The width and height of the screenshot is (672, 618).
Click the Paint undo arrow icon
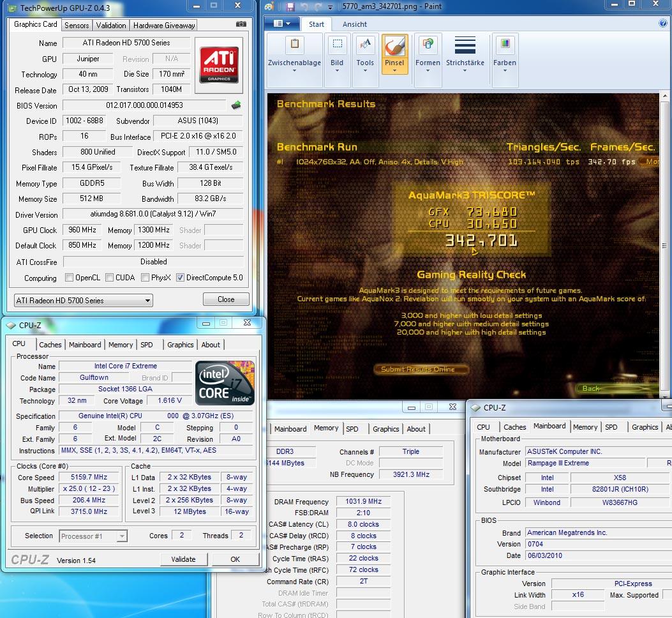pyautogui.click(x=304, y=6)
